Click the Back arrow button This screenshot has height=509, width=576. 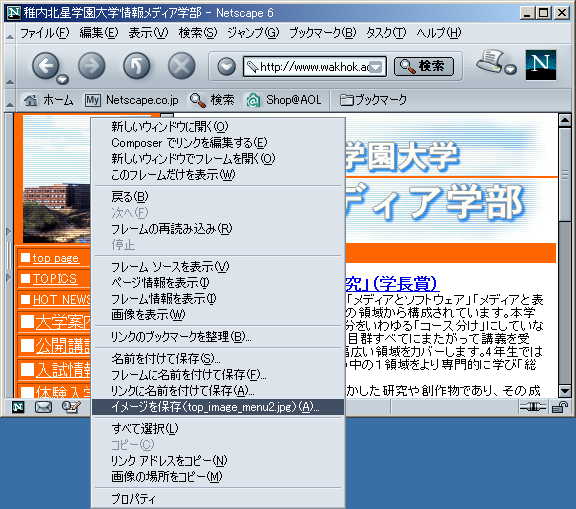tap(45, 66)
